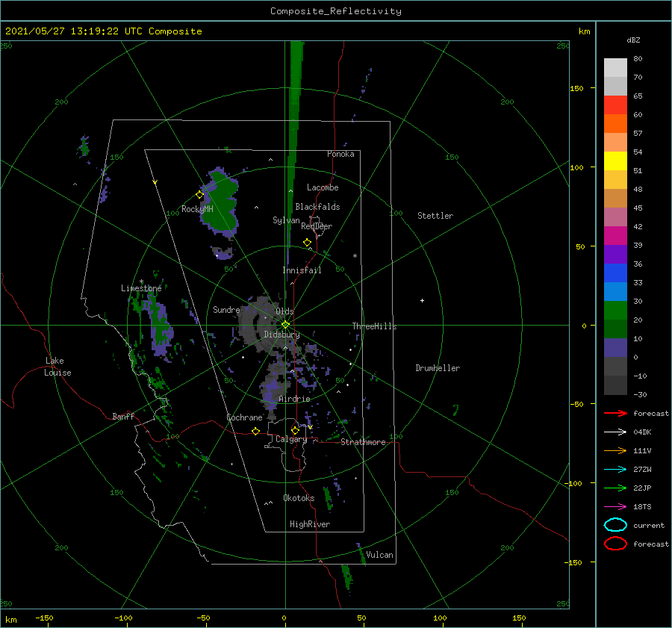This screenshot has height=628, width=672.
Task: Click the red forecast ellipse icon
Action: coord(615,544)
